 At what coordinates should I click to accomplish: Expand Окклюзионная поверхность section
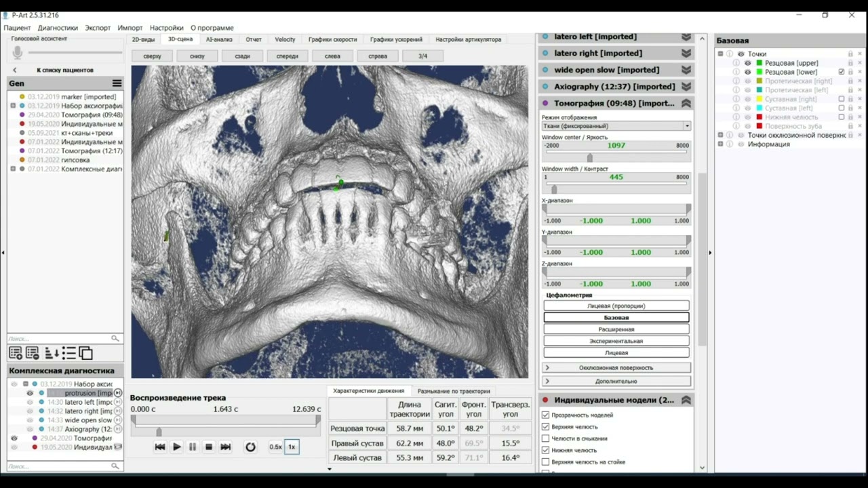tap(616, 367)
